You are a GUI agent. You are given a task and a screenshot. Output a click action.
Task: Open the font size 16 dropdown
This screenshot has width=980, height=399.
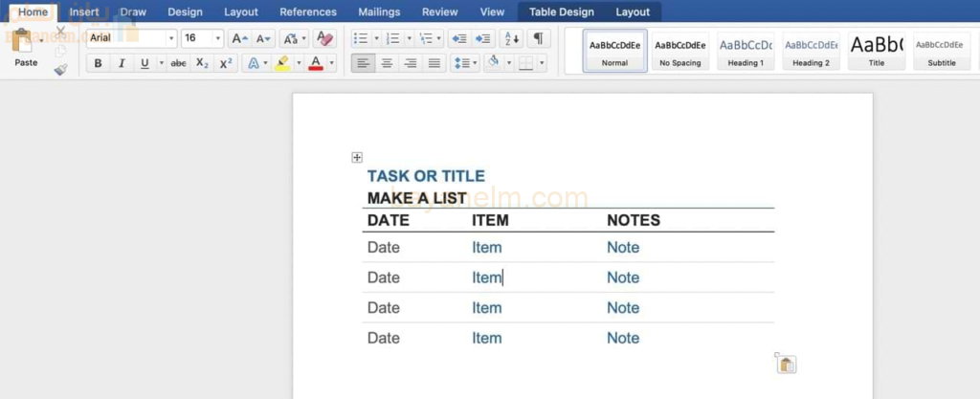click(218, 39)
